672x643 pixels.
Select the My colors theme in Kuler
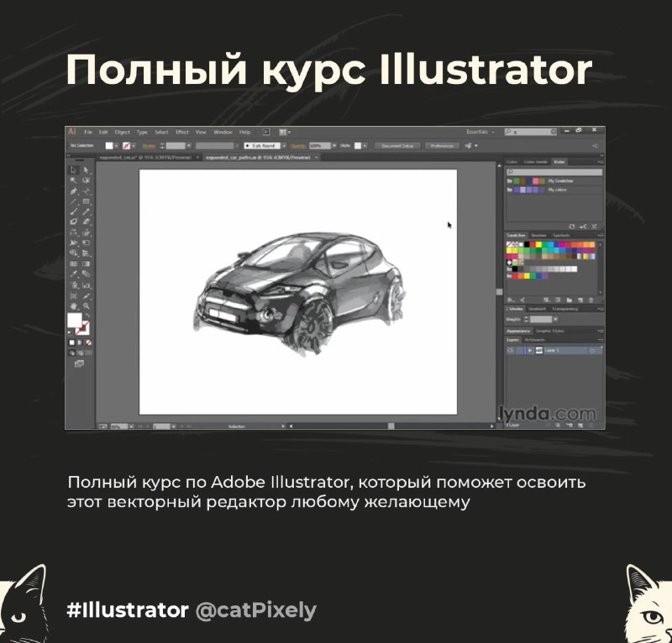tap(554, 190)
